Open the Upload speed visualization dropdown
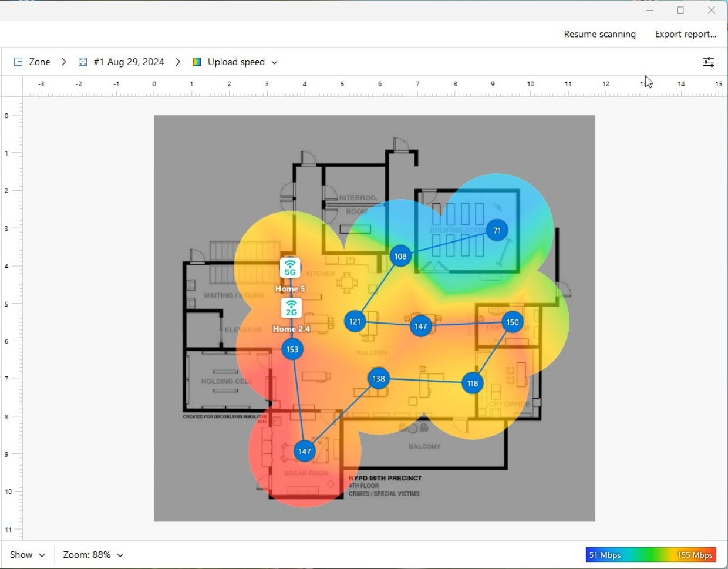Viewport: 728px width, 569px height. click(242, 62)
